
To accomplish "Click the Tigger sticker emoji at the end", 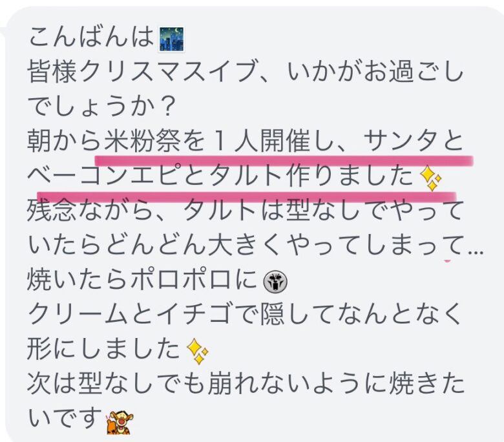I will pos(120,422).
